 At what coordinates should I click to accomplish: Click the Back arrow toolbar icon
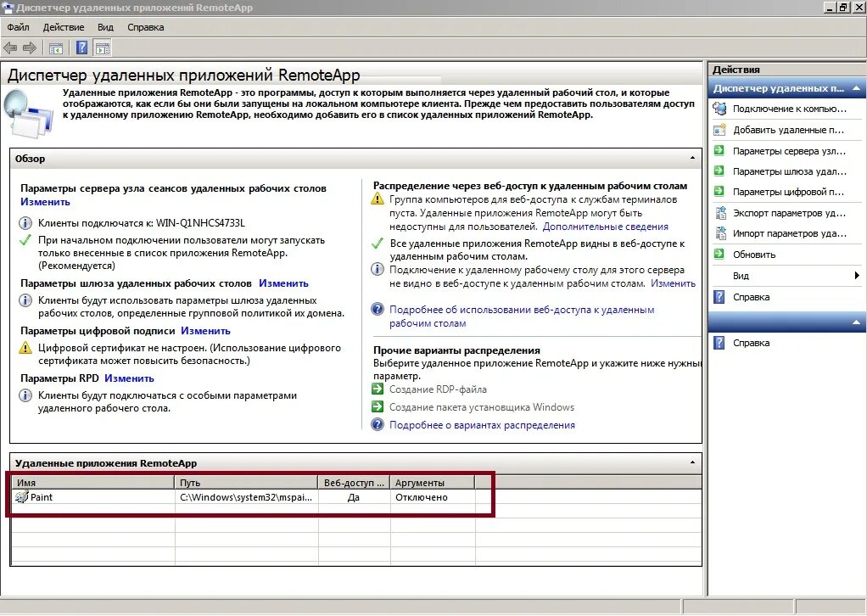click(x=10, y=48)
